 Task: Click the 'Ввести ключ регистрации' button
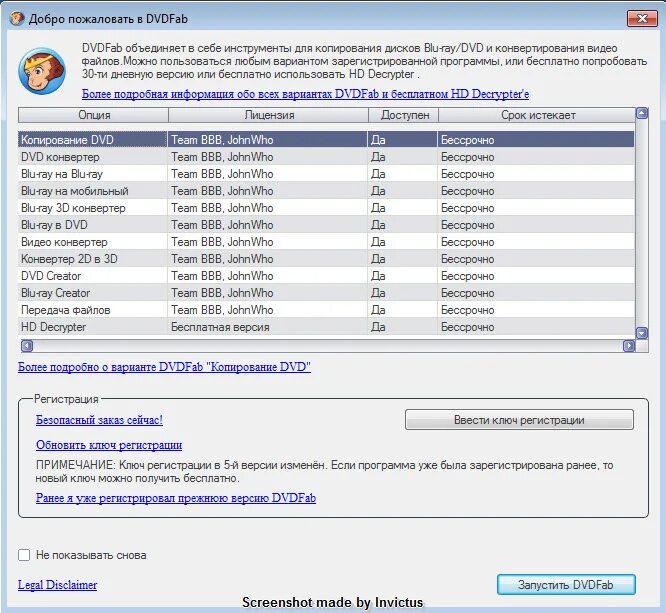point(519,420)
